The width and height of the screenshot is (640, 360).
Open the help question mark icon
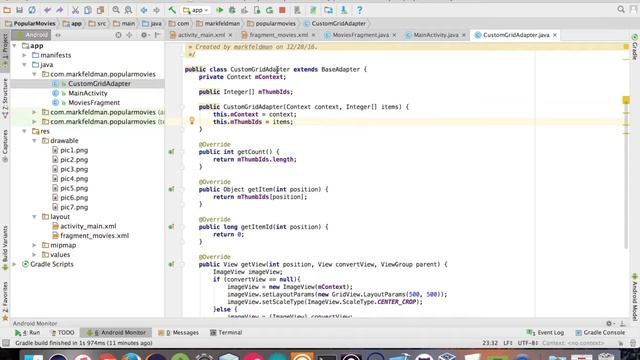[x=360, y=10]
